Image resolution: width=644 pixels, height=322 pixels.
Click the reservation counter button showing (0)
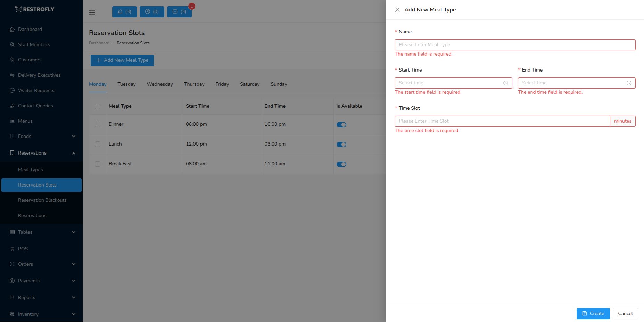click(x=151, y=11)
